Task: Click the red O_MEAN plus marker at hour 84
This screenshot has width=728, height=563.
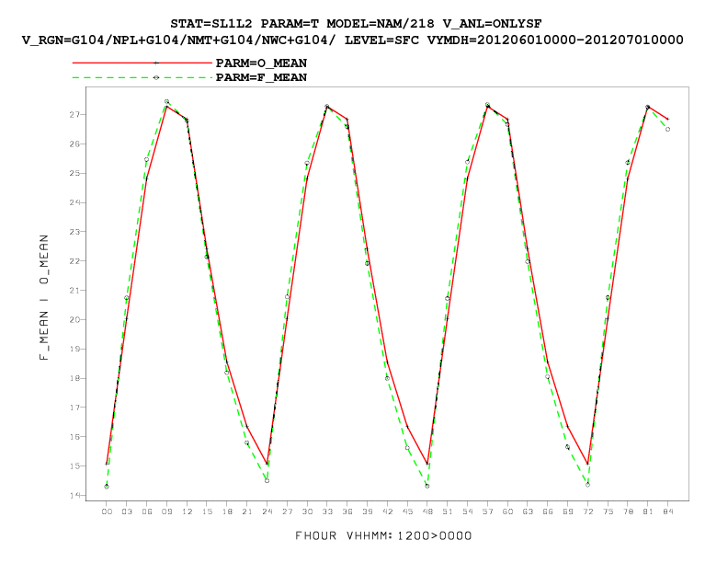Action: 668,120
